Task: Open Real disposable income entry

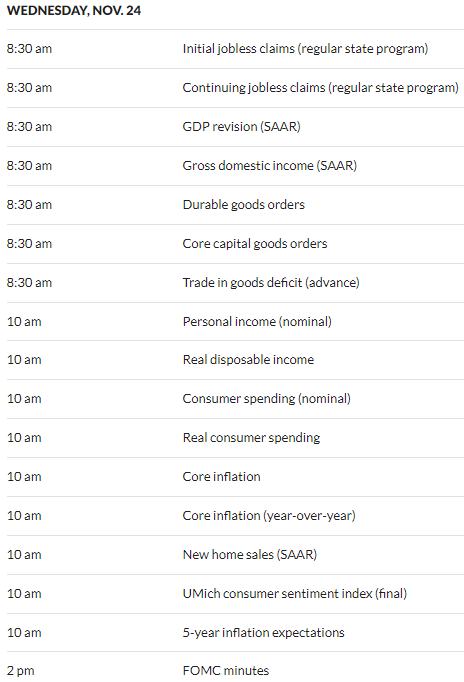Action: pyautogui.click(x=248, y=360)
